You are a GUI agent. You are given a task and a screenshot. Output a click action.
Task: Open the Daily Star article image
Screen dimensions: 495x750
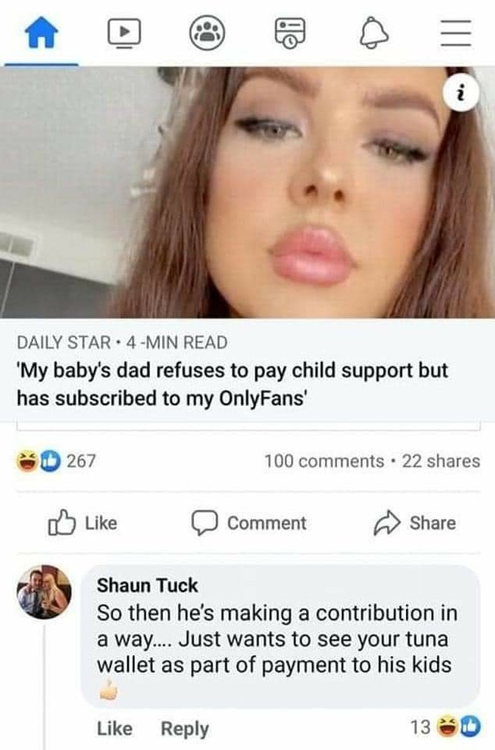(x=247, y=192)
